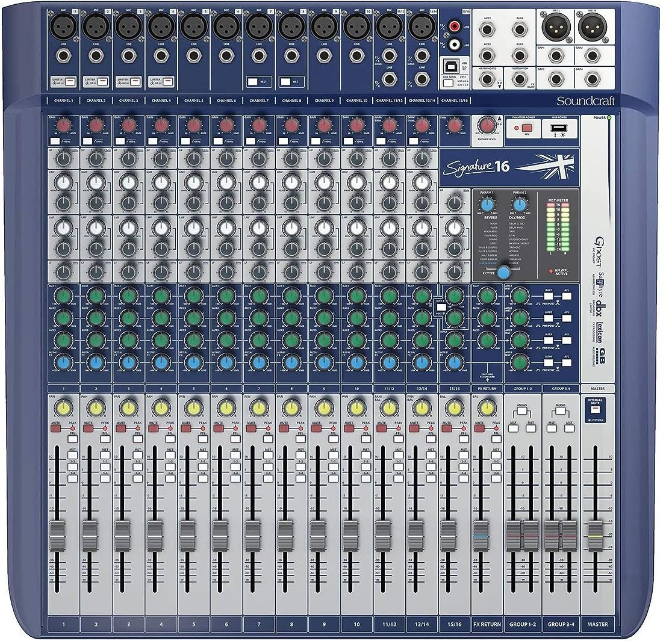This screenshot has height=641, width=672.
Task: Click the FX RETURN fader
Action: click(x=481, y=536)
